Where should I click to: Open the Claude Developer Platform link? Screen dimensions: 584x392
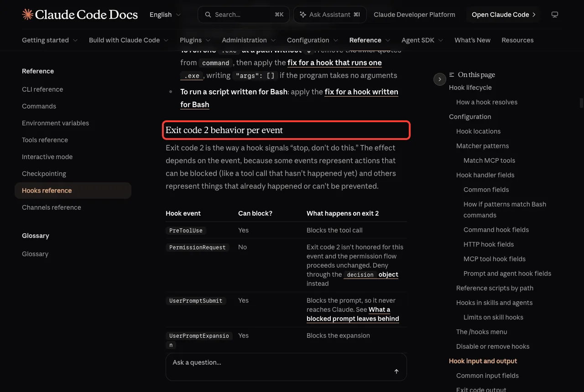coord(414,15)
